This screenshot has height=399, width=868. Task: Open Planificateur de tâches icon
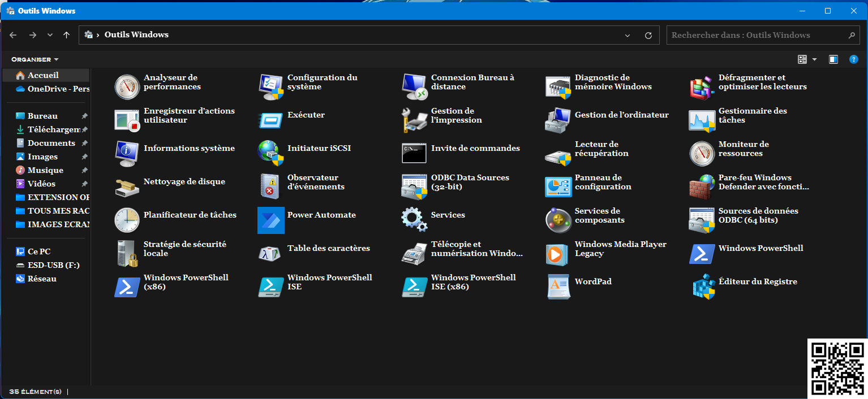[x=127, y=220]
